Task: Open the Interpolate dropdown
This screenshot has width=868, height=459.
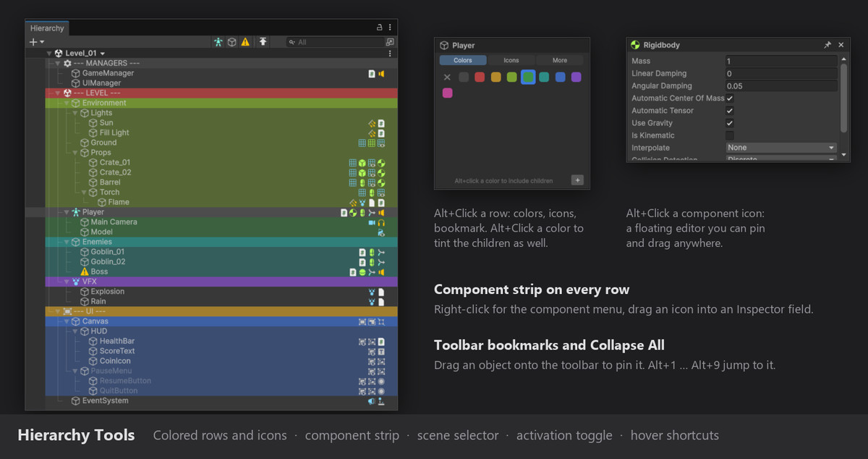Action: click(781, 148)
